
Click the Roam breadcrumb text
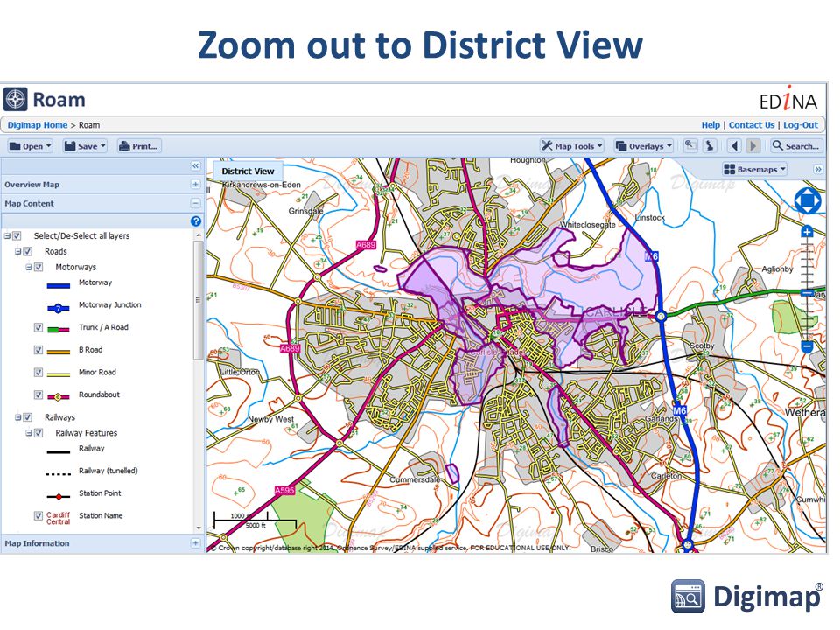pyautogui.click(x=89, y=125)
